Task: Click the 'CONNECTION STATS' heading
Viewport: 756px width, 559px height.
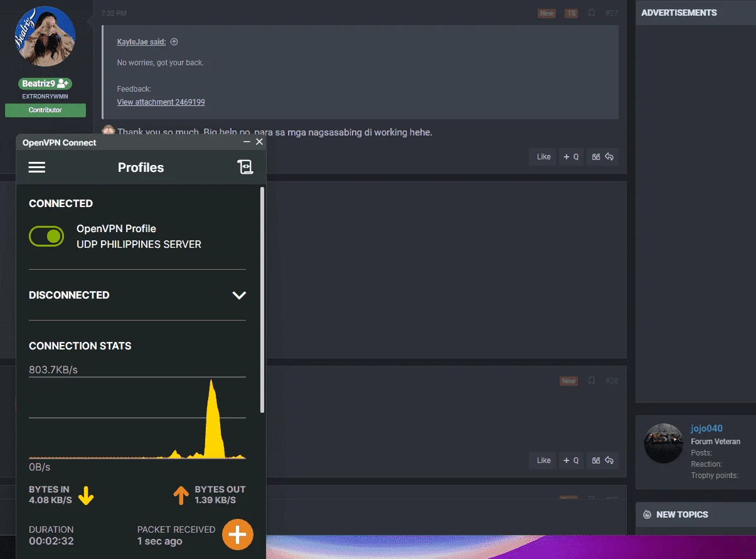Action: [x=80, y=346]
